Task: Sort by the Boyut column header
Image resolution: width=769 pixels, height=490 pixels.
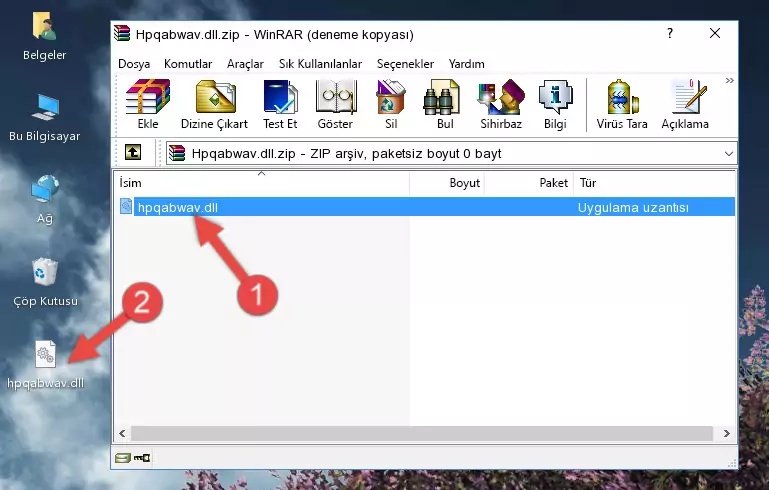Action: [x=447, y=182]
